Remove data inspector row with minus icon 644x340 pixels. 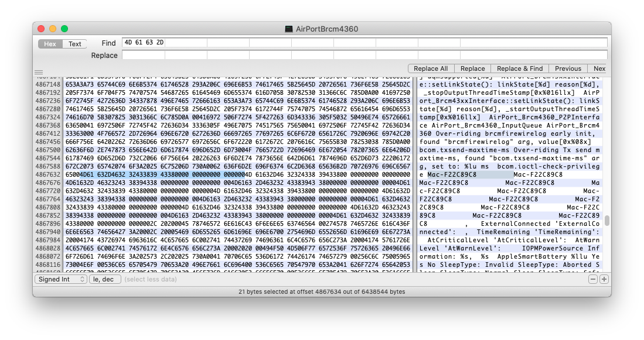pyautogui.click(x=592, y=279)
